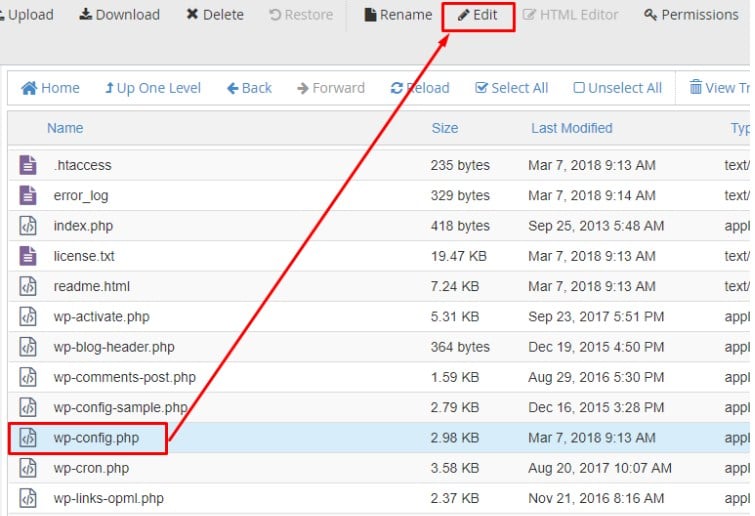The image size is (755, 516).
Task: Click the wp-config-sample.php file icon
Action: [x=28, y=407]
